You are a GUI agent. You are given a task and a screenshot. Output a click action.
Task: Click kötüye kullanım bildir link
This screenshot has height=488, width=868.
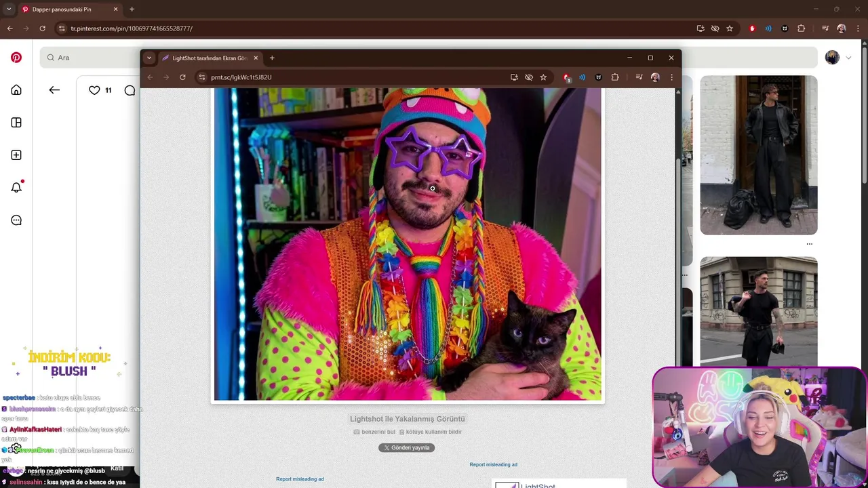pyautogui.click(x=430, y=432)
